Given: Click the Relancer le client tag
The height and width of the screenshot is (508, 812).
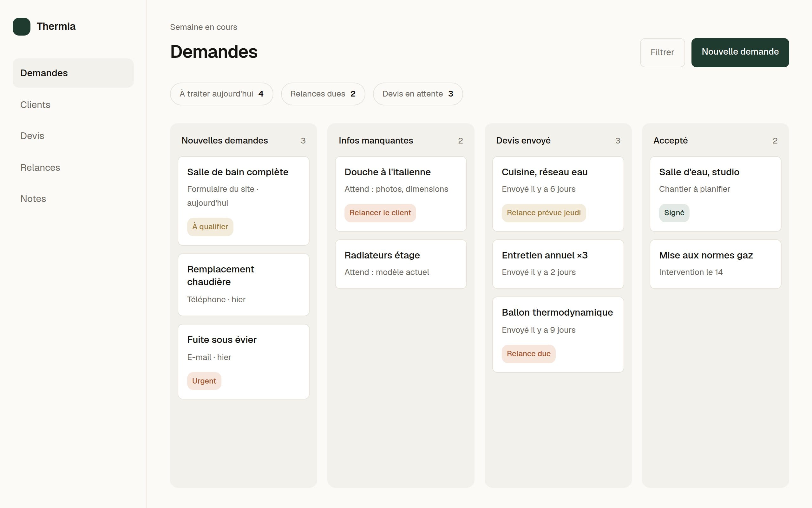Looking at the screenshot, I should coord(380,213).
